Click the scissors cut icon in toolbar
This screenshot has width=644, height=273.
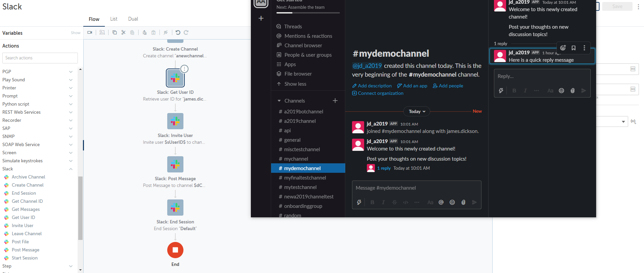tap(123, 32)
